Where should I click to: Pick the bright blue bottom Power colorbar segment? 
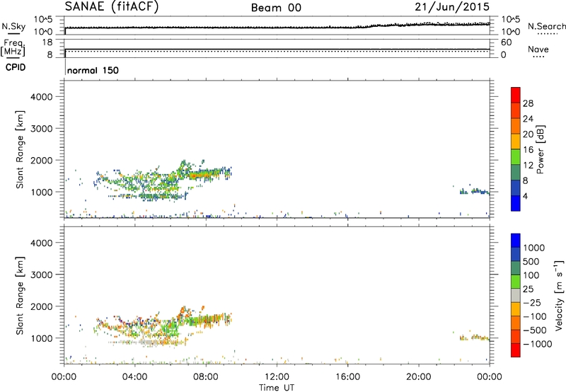[516, 203]
